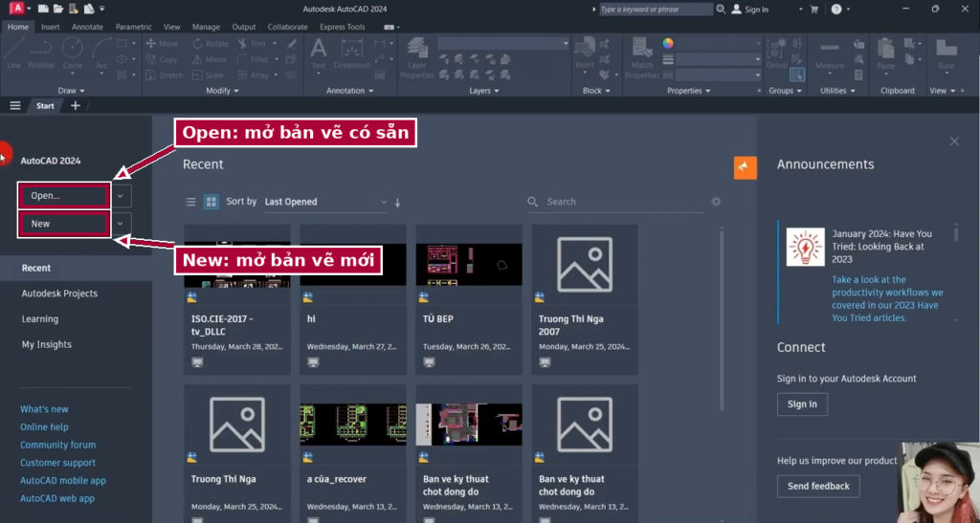The height and width of the screenshot is (523, 980).
Task: Choose the Fillet command
Action: click(253, 59)
